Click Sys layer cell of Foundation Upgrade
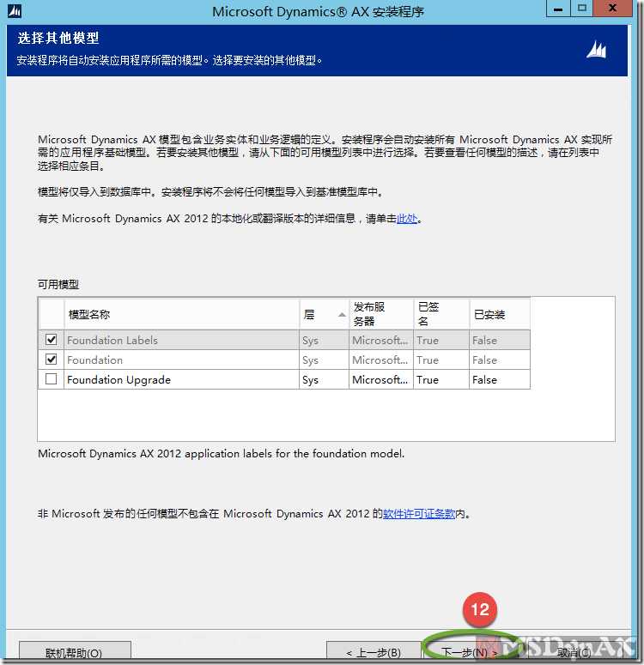 coord(324,379)
